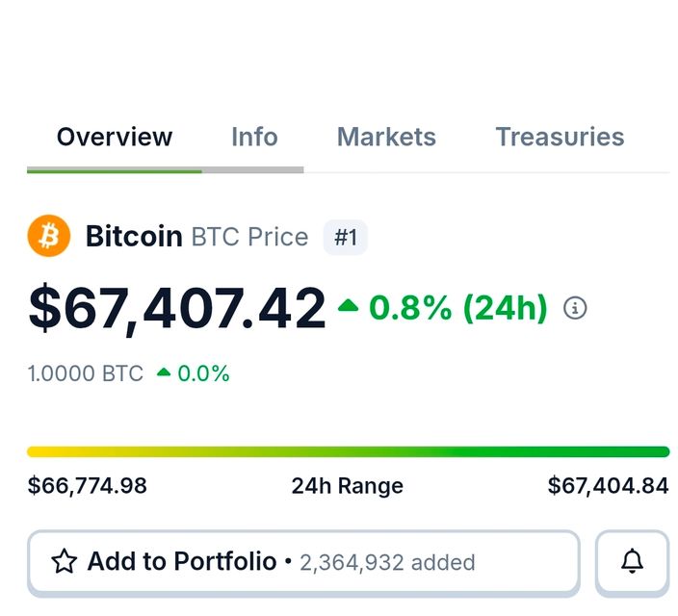The height and width of the screenshot is (616, 678).
Task: Open price alerts via the bell icon
Action: (x=632, y=562)
